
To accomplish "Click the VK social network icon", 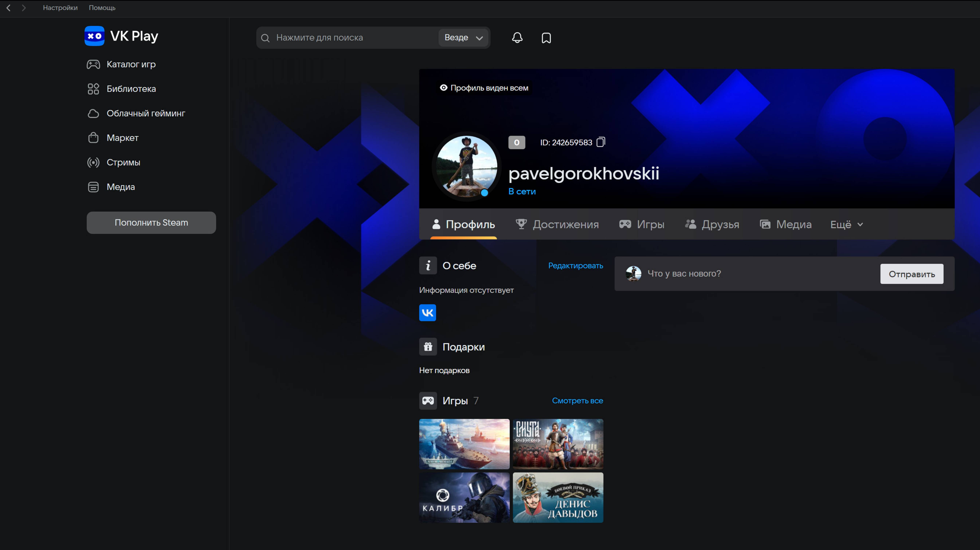I will pos(427,313).
